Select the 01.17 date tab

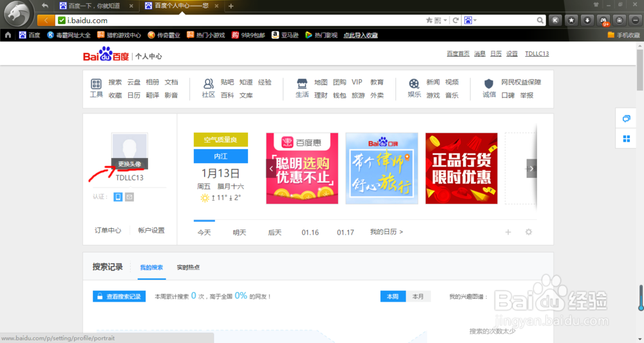(x=345, y=232)
